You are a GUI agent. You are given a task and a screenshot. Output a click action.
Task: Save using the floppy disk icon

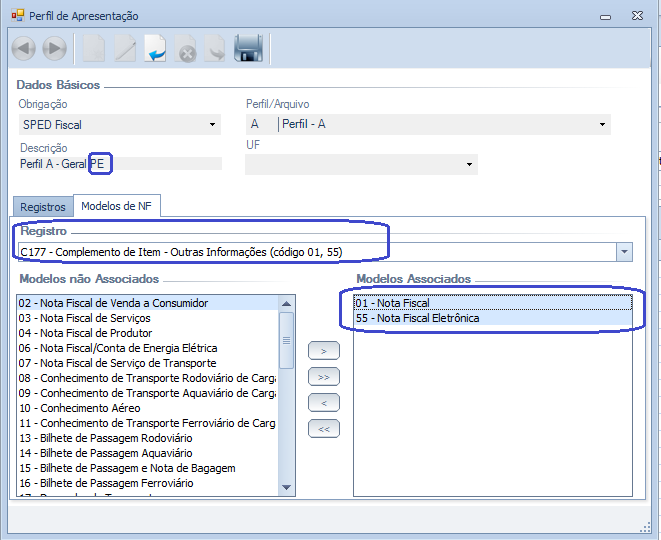[x=248, y=48]
